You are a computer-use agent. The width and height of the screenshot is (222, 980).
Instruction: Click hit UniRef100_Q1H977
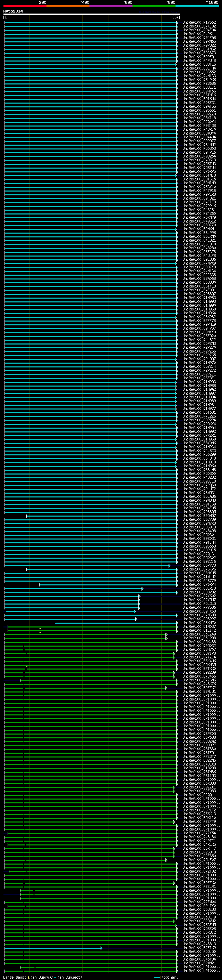(x=199, y=408)
